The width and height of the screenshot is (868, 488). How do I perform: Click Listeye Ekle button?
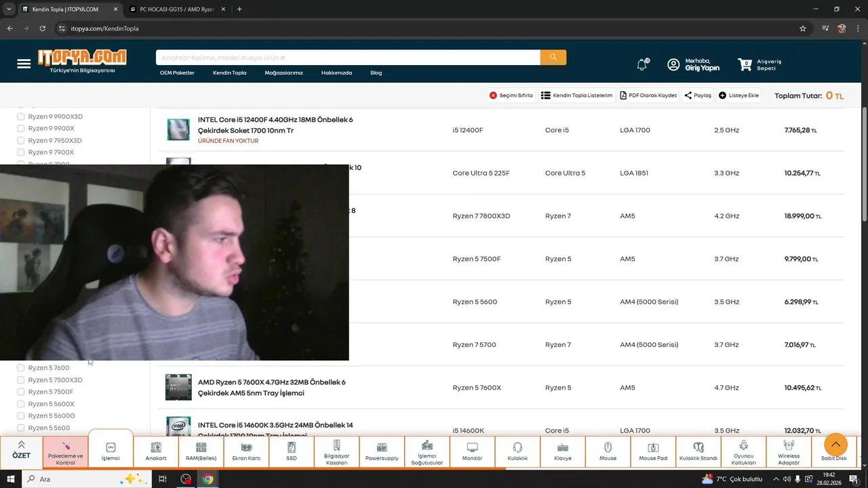point(739,96)
